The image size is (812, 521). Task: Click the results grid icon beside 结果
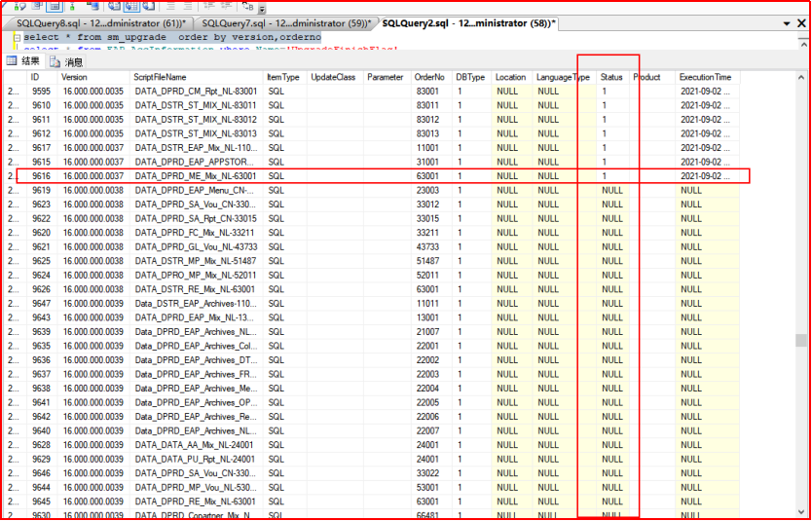tap(12, 61)
